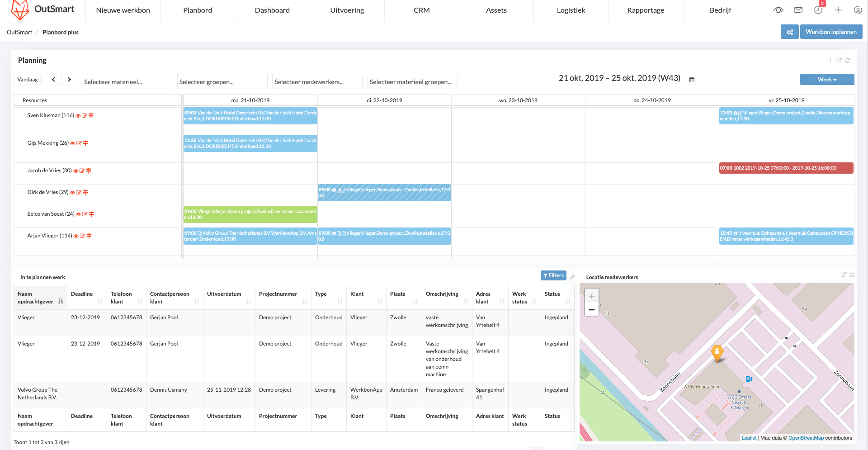This screenshot has height=450, width=868.
Task: Refresh the Planning panel
Action: pos(848,61)
